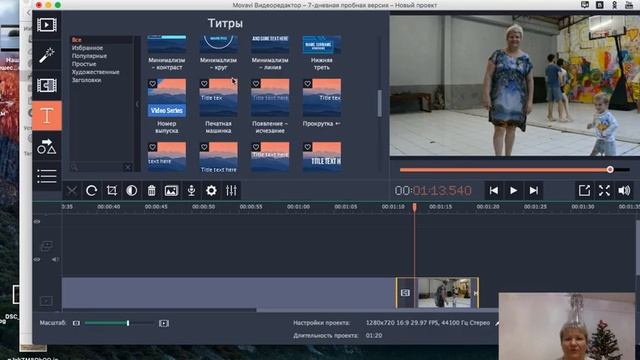Click the timecode display
The height and width of the screenshot is (360, 640).
tap(433, 191)
